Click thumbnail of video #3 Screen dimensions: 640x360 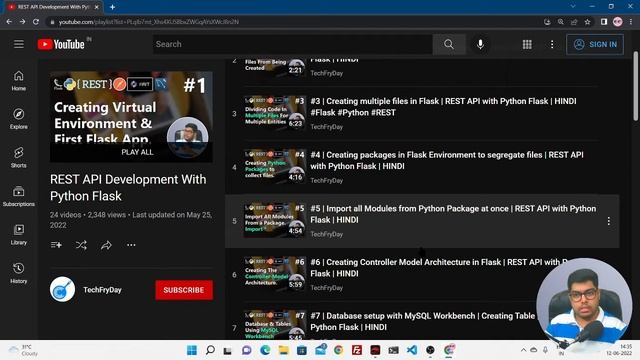275,113
